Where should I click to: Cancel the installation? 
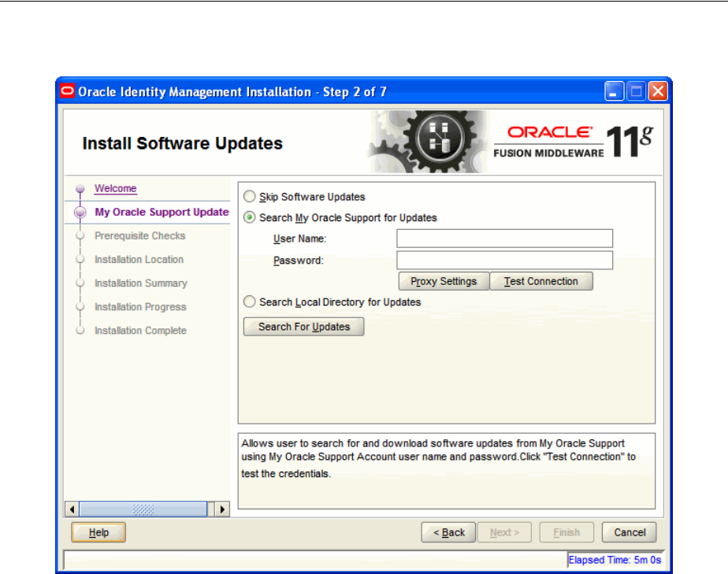tap(629, 532)
